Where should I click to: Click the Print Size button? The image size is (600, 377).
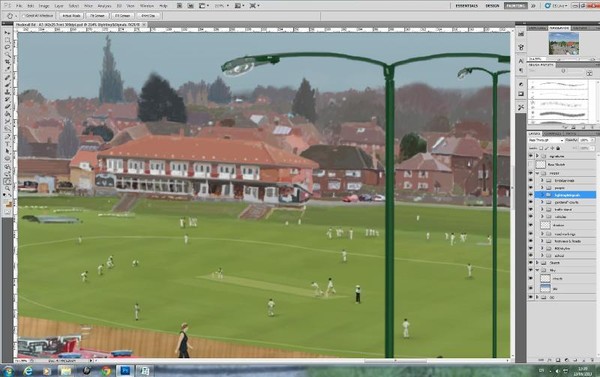(x=148, y=16)
